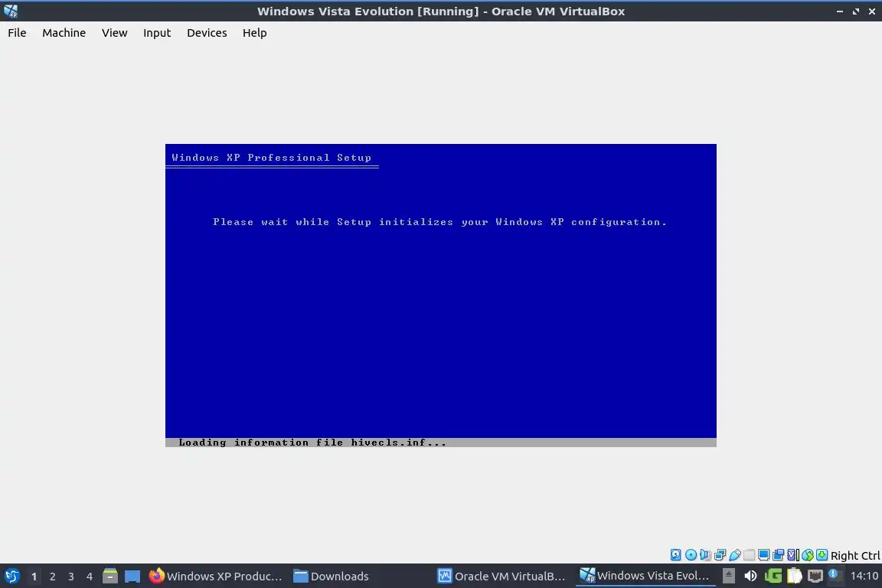
Task: Click 'Loading information file hivecls.inf' status line
Action: pos(312,443)
